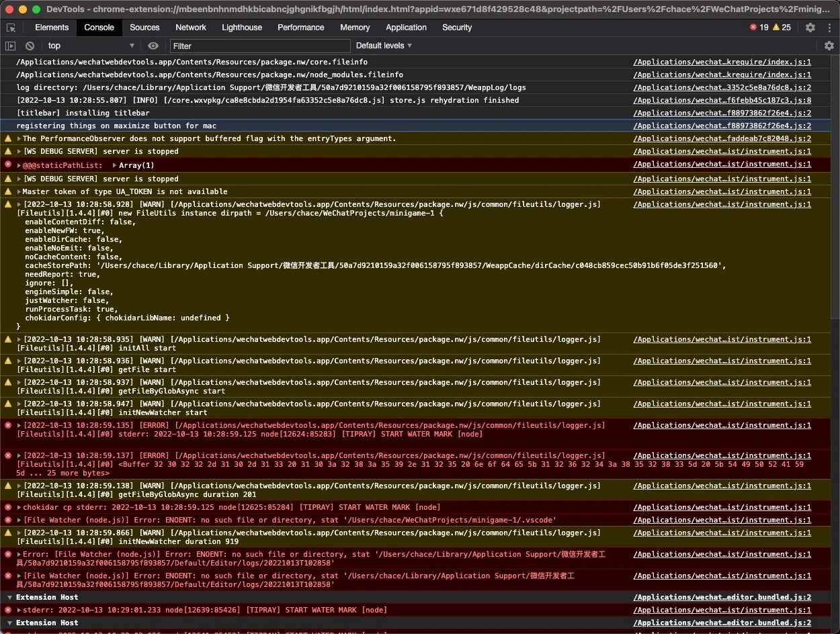Expand the getFile start warning entry

19,361
